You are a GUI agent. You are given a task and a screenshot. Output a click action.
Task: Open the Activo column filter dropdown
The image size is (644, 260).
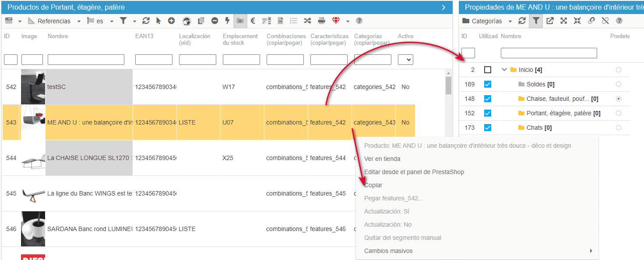(405, 60)
